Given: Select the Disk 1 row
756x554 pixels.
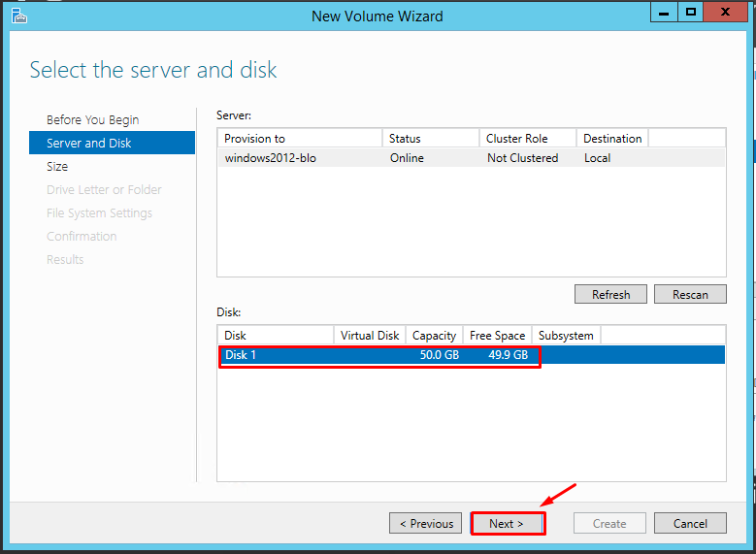Looking at the screenshot, I should 471,355.
